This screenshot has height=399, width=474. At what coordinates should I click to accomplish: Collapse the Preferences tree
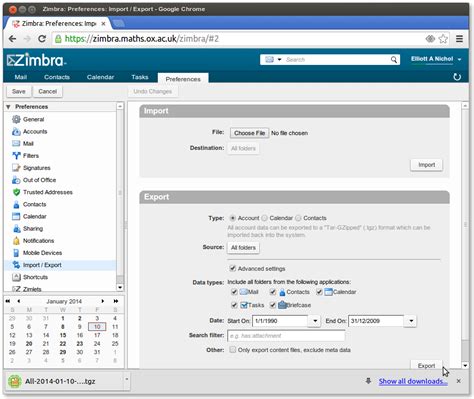8,107
